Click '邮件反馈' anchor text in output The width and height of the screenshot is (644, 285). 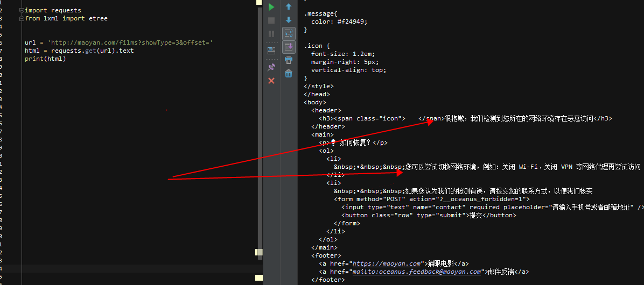click(x=501, y=272)
